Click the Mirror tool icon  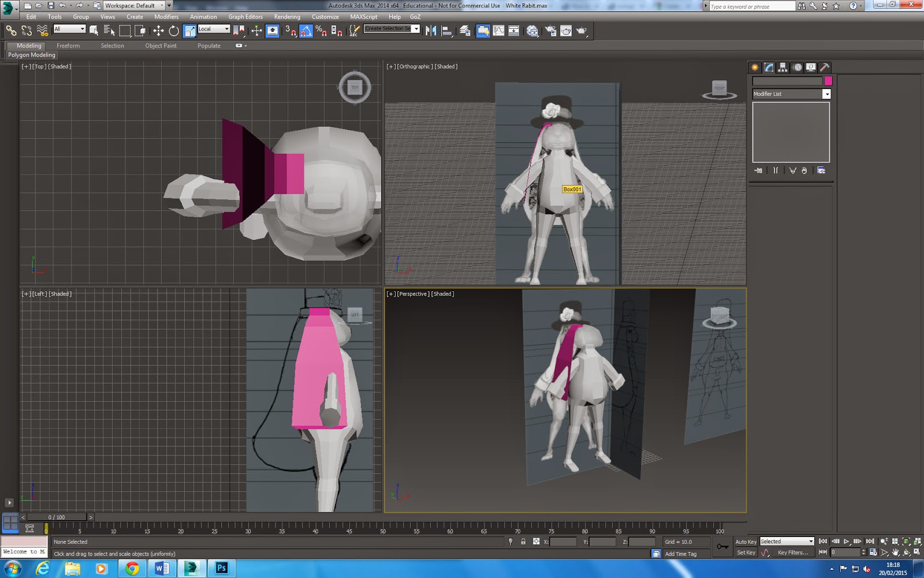coord(431,31)
